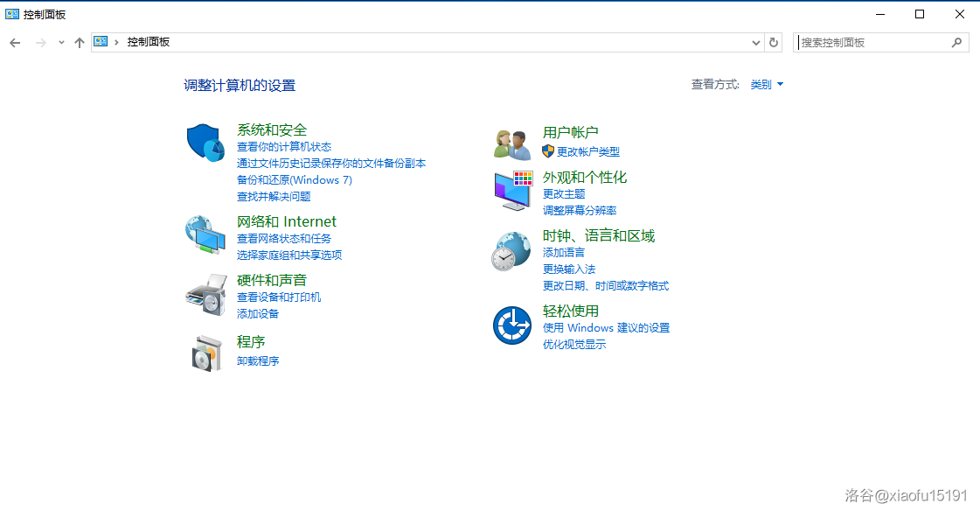Open the 硬件和声音 heading link
The height and width of the screenshot is (518, 980).
272,280
